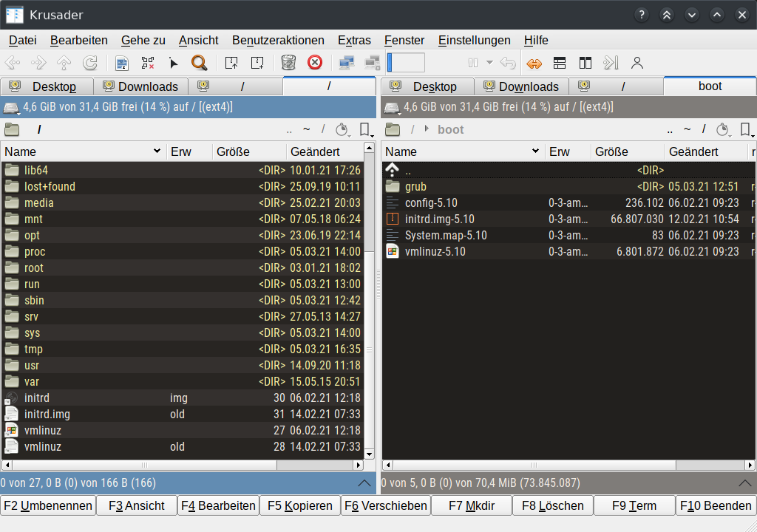Click the jump-to-end arrow toolbar icon

click(x=611, y=63)
